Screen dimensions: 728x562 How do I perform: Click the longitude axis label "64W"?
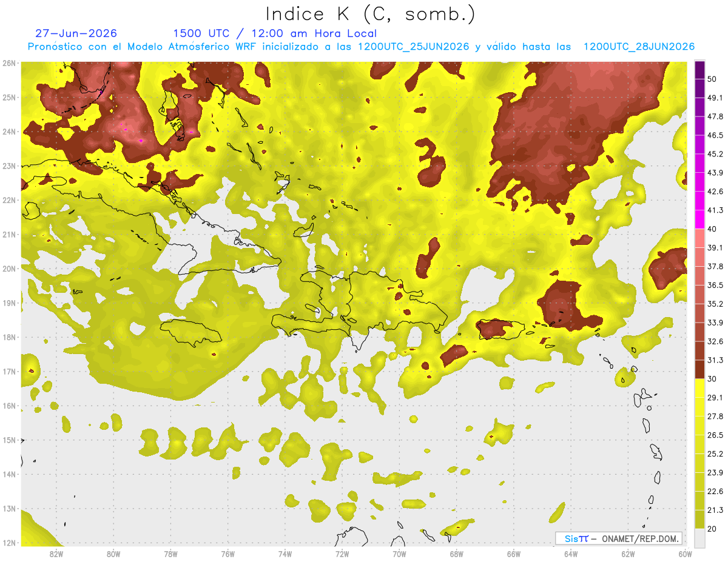pos(570,554)
